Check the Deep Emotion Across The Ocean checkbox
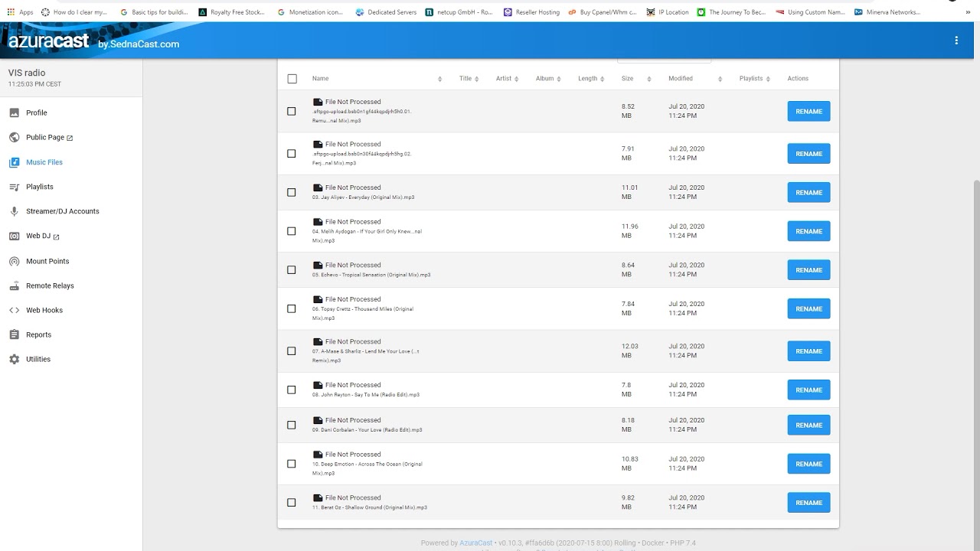980x551 pixels. (291, 464)
